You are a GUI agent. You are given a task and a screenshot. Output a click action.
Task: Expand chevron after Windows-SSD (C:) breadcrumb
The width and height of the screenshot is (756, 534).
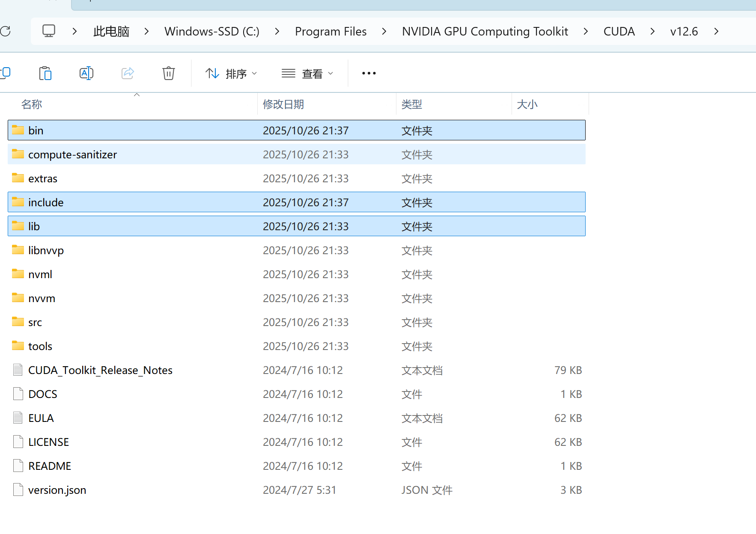[x=277, y=31]
